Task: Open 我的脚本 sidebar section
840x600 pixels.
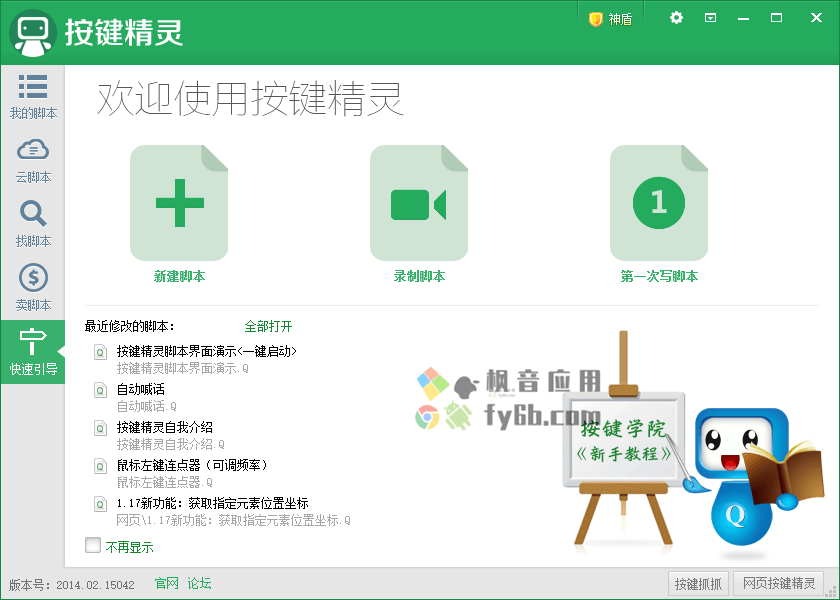Action: [x=33, y=96]
